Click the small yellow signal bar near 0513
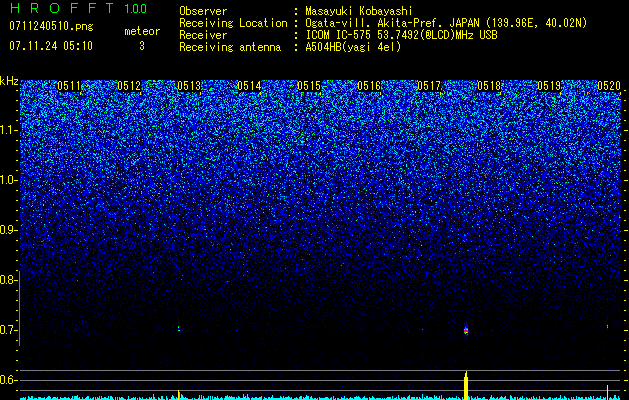Image resolution: width=629 pixels, height=400 pixels. pos(179,395)
